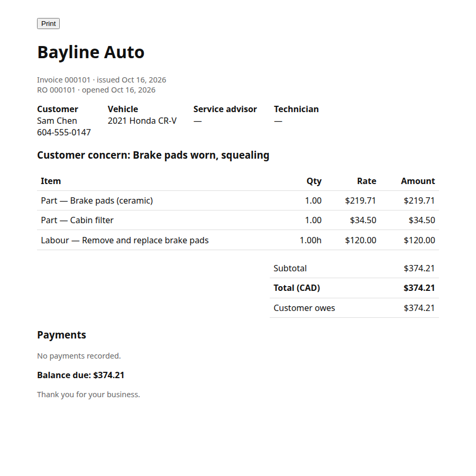Click vehicle 2021 Honda CR-V

(142, 121)
